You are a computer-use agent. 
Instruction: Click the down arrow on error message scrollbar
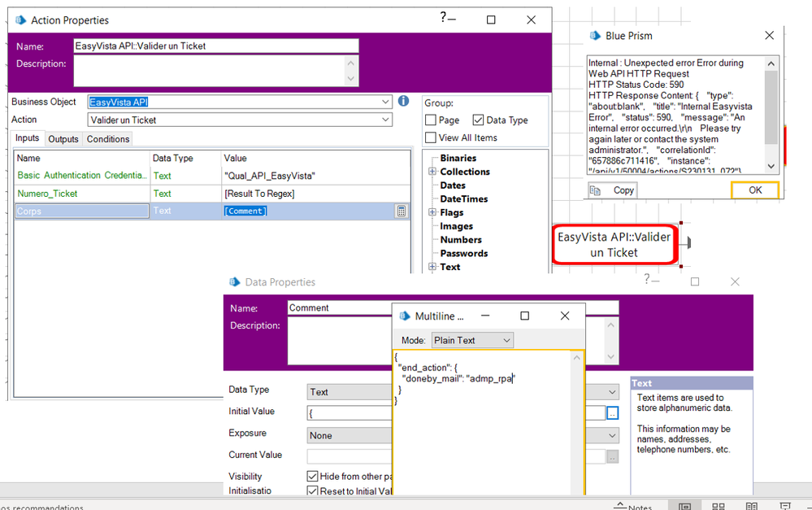(771, 167)
